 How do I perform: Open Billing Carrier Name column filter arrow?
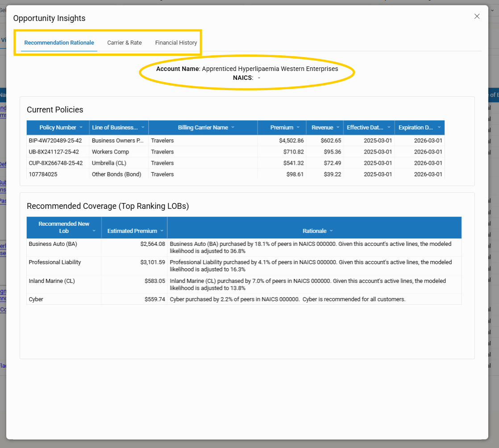233,127
